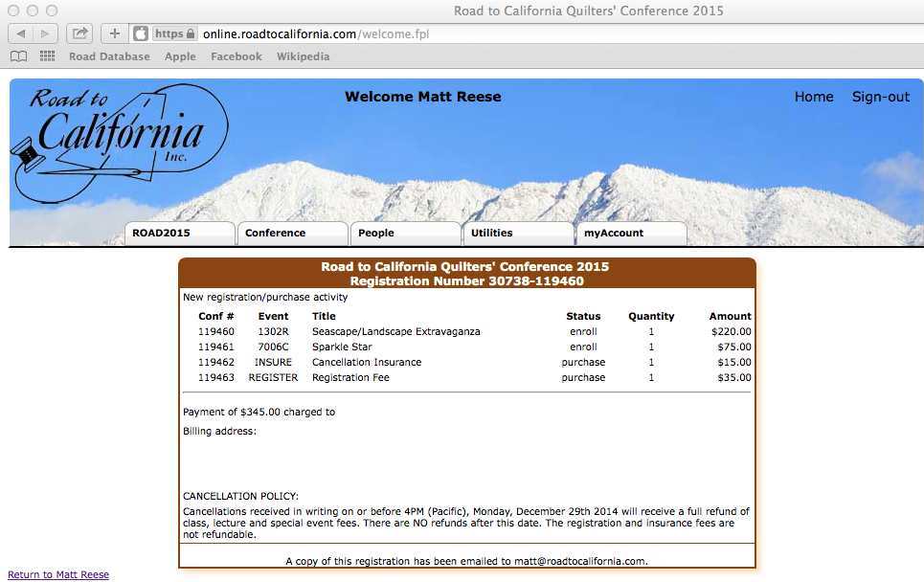This screenshot has height=582, width=924.
Task: Click the $35.00 amount
Action: coord(734,377)
